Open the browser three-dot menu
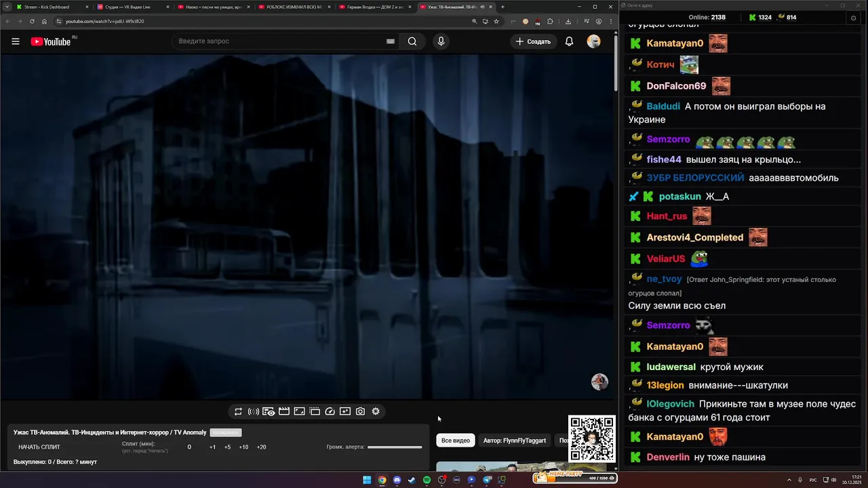Viewport: 868px width, 488px height. click(x=610, y=21)
